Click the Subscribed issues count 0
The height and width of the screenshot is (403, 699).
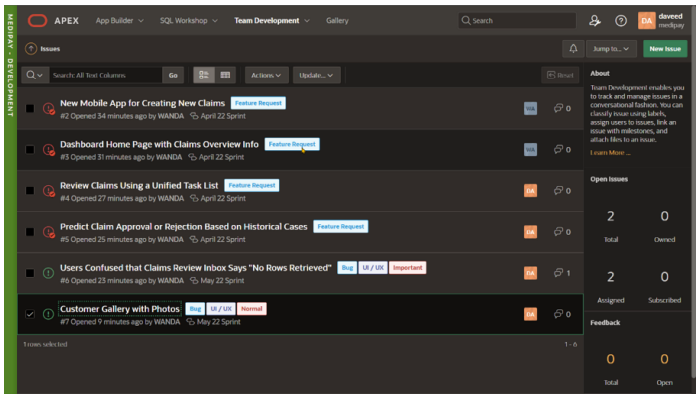[664, 277]
